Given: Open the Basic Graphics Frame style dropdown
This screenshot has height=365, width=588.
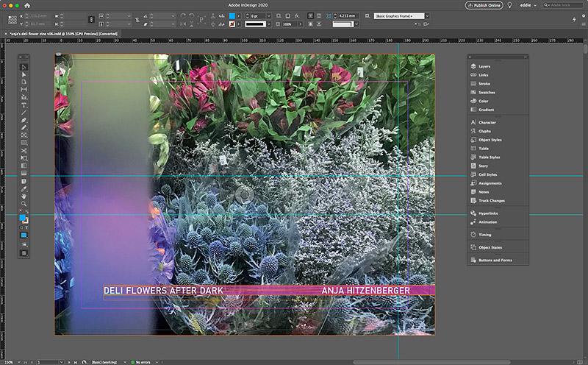Looking at the screenshot, I should click(427, 16).
